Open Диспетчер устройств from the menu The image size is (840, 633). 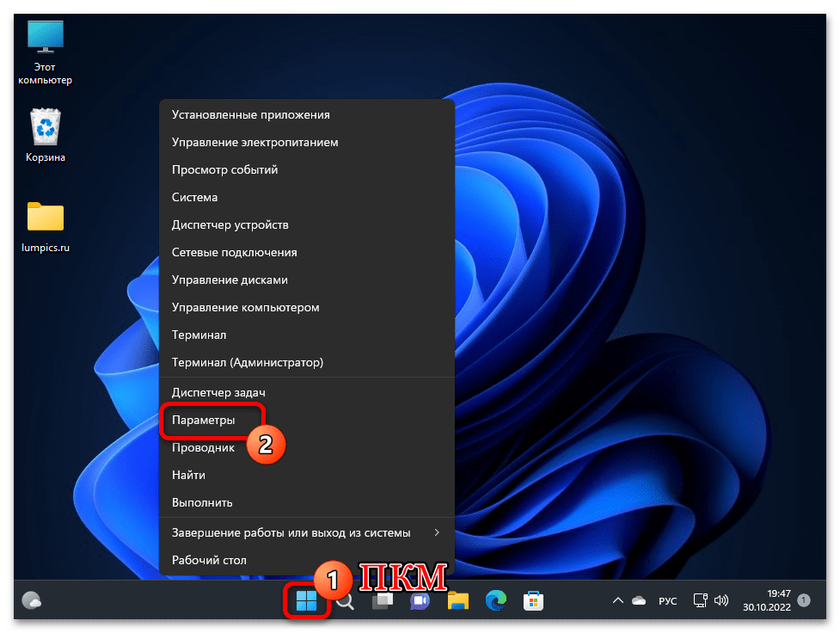click(x=230, y=224)
